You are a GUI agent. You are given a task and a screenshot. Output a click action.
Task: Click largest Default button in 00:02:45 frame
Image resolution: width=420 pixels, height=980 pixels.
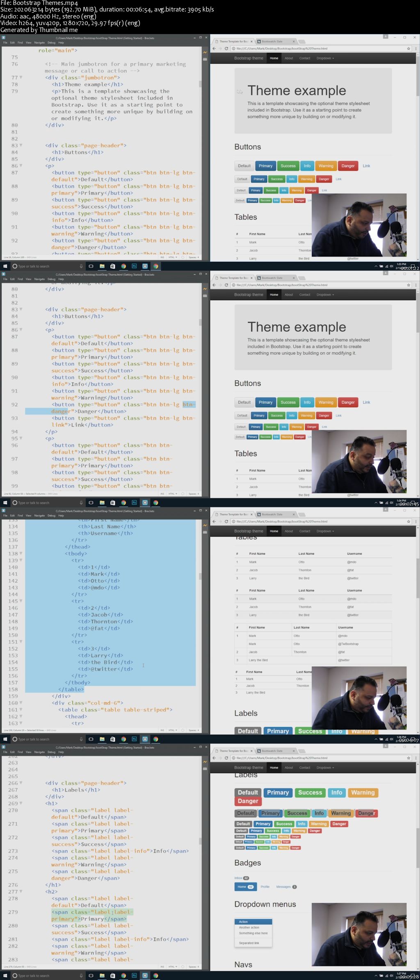[x=244, y=402]
